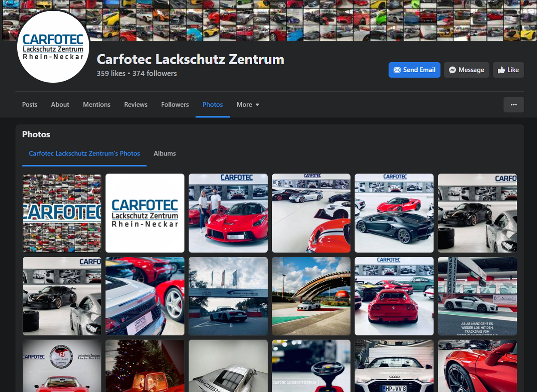Go to the Mentions tab

[97, 104]
